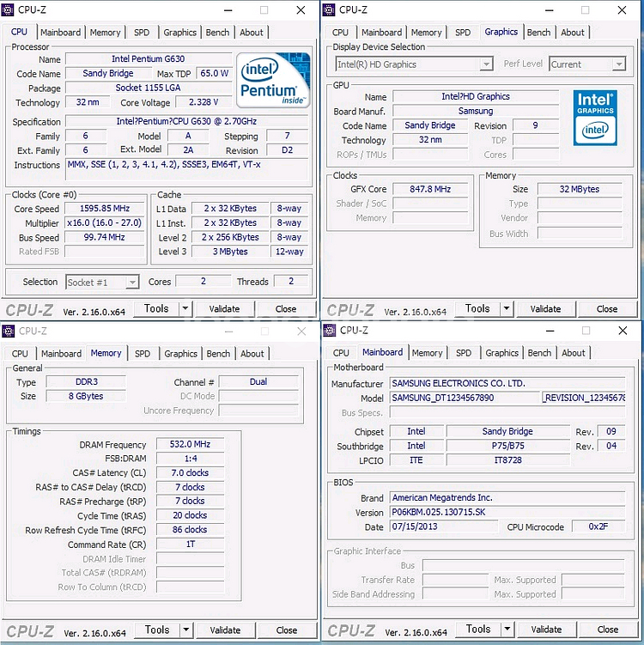Select About tab in the GPU window

573,33
